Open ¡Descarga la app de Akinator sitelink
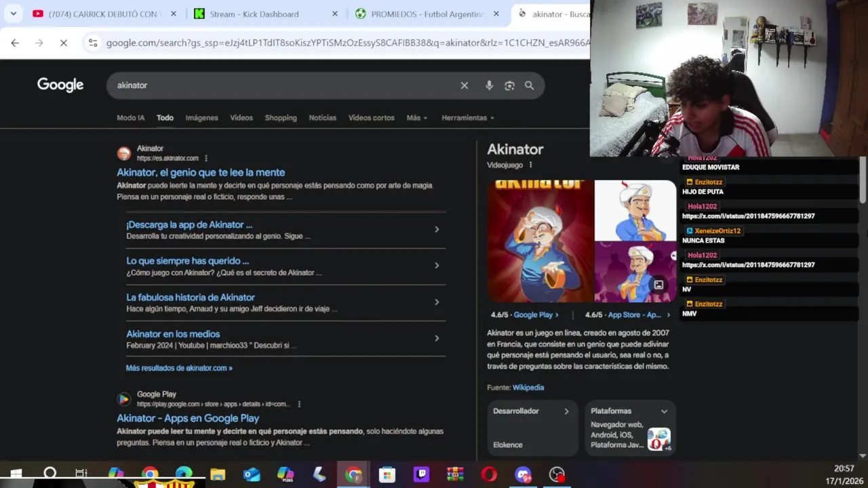868x488 pixels. pyautogui.click(x=189, y=224)
